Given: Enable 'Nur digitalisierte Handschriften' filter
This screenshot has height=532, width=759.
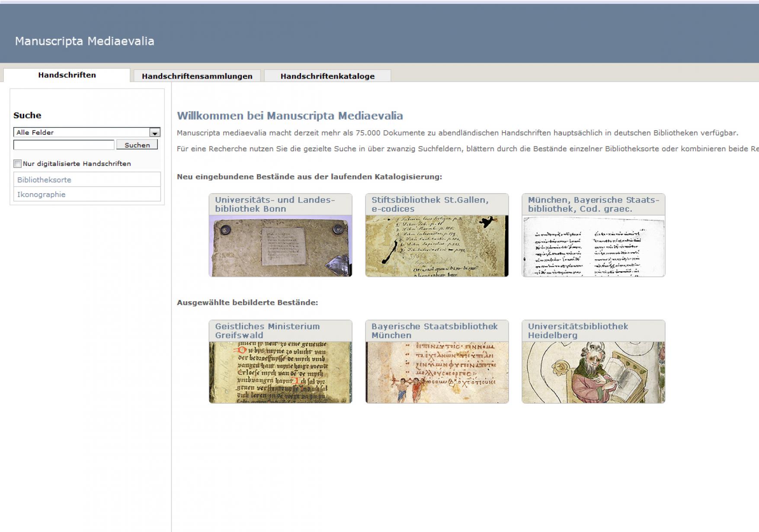Looking at the screenshot, I should pyautogui.click(x=17, y=163).
